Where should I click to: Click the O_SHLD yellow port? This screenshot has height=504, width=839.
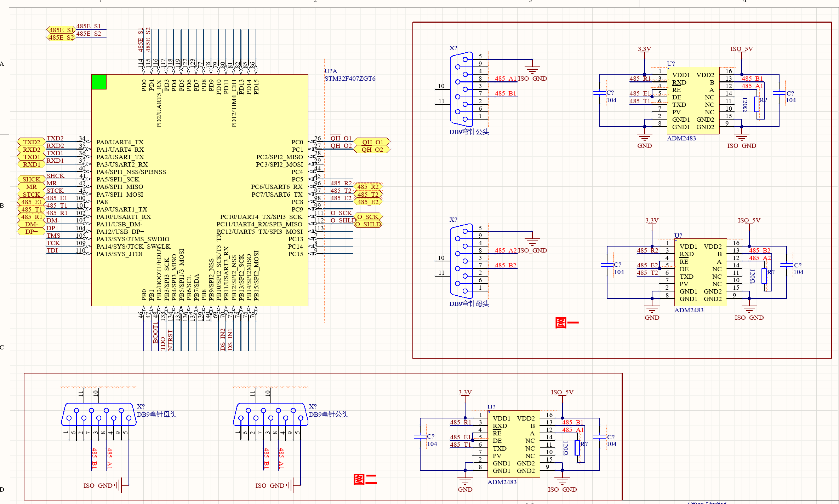pyautogui.click(x=368, y=224)
